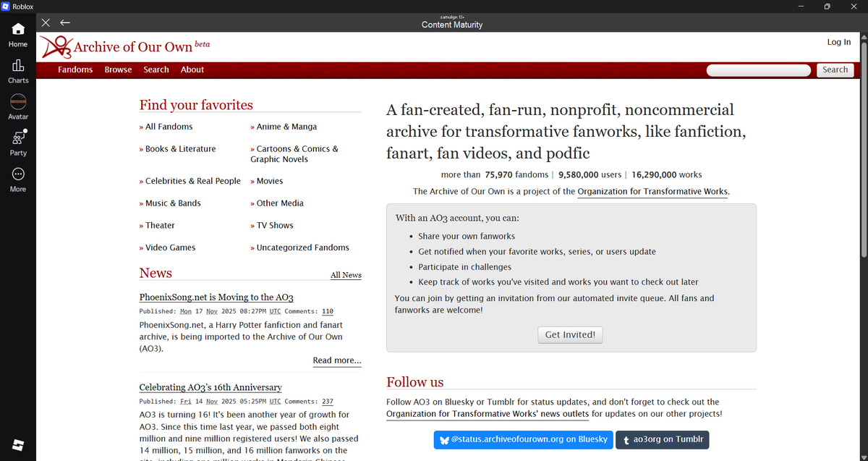Close the in-app browser with the X icon
This screenshot has width=868, height=461.
46,23
